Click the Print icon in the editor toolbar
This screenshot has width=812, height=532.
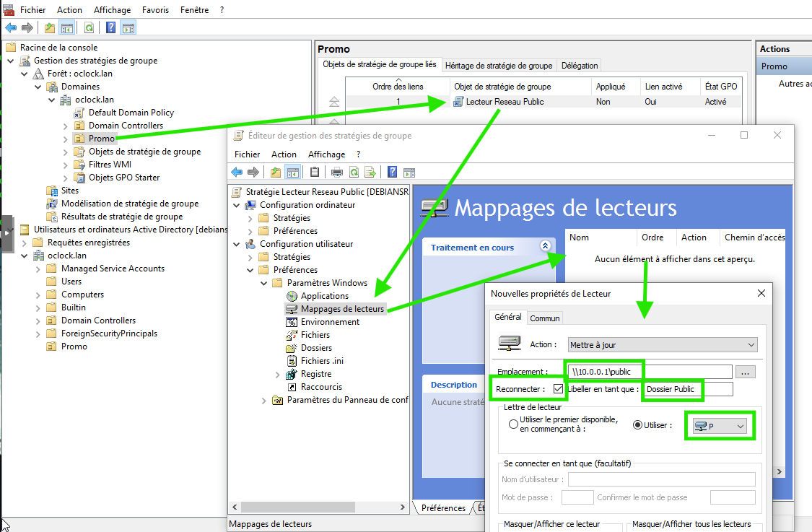pos(336,172)
